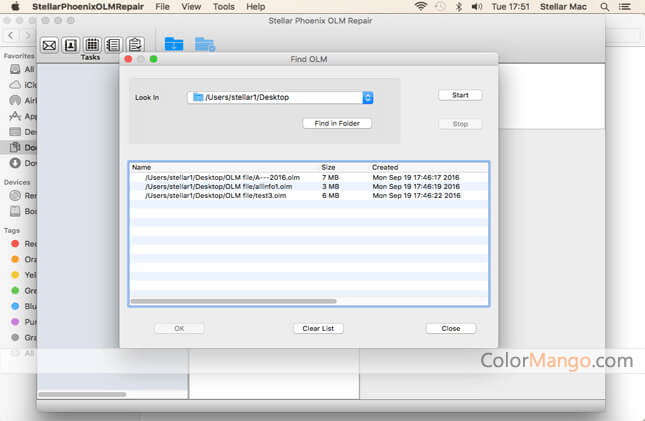Click the Clear List button
Screen dimensions: 645x421
coord(318,328)
